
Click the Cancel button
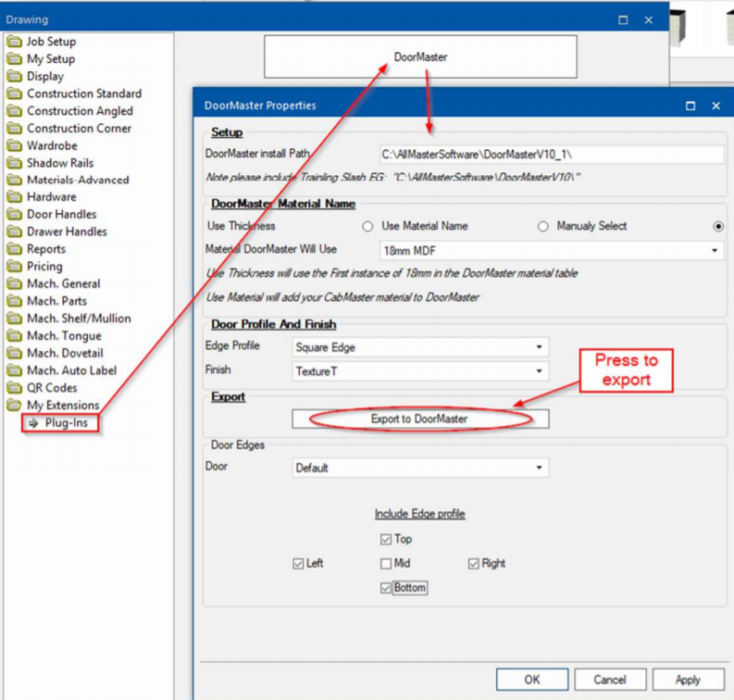click(x=610, y=680)
